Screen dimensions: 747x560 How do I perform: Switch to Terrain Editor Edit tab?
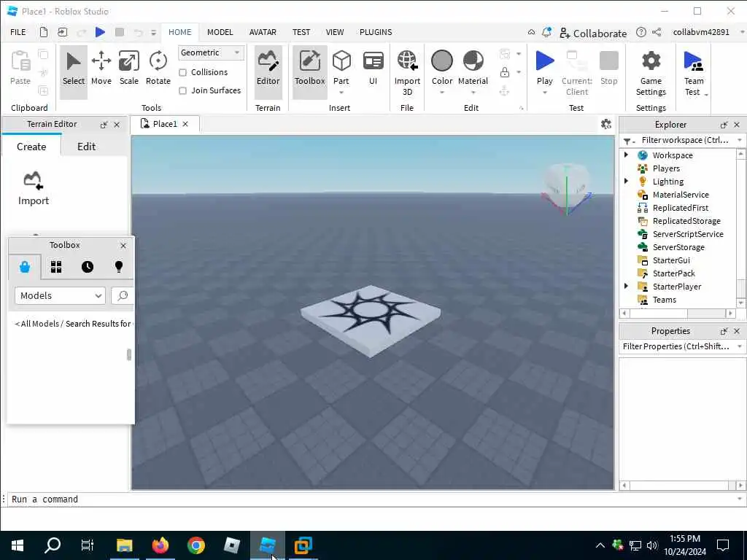pos(86,146)
